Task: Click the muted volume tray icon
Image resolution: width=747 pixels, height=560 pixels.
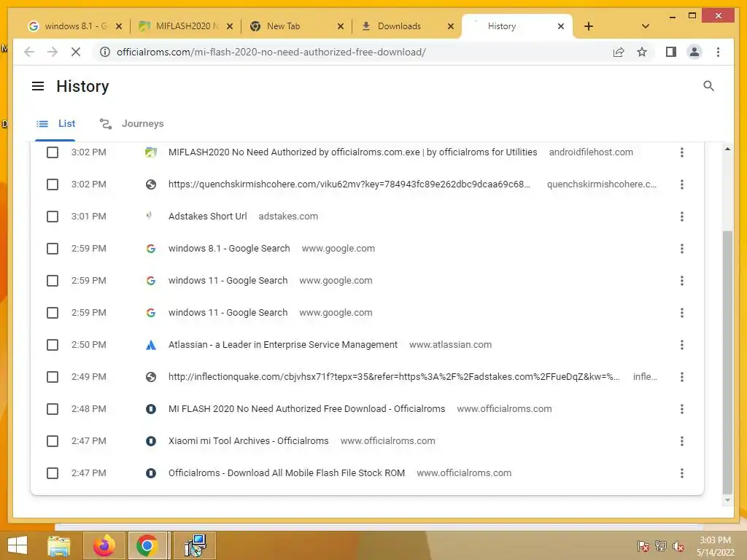Action: (678, 545)
